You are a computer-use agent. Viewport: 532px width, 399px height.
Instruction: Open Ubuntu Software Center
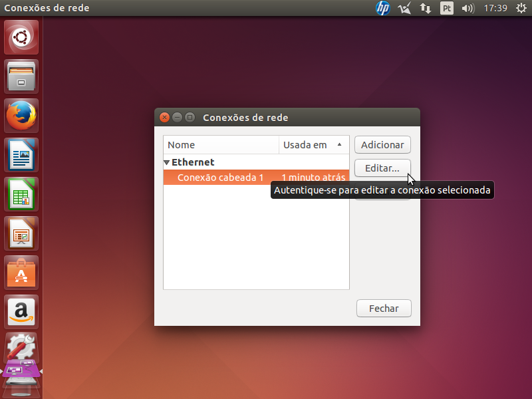21,273
